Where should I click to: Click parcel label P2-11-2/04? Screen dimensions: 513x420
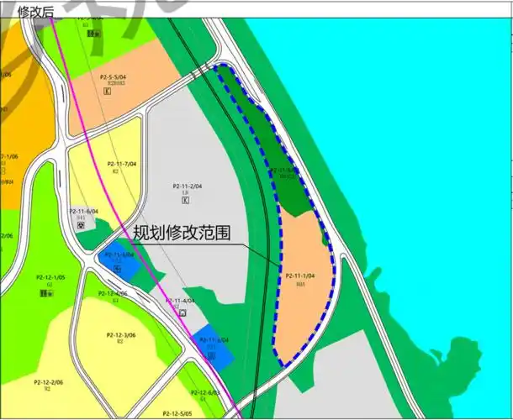[188, 186]
